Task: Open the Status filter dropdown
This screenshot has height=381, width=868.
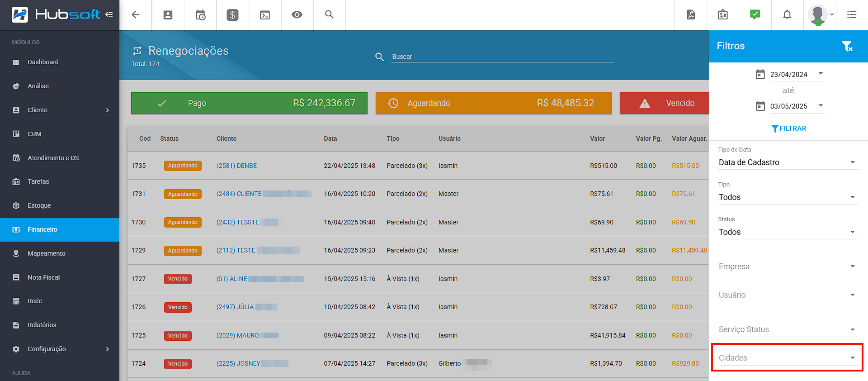Action: [788, 232]
